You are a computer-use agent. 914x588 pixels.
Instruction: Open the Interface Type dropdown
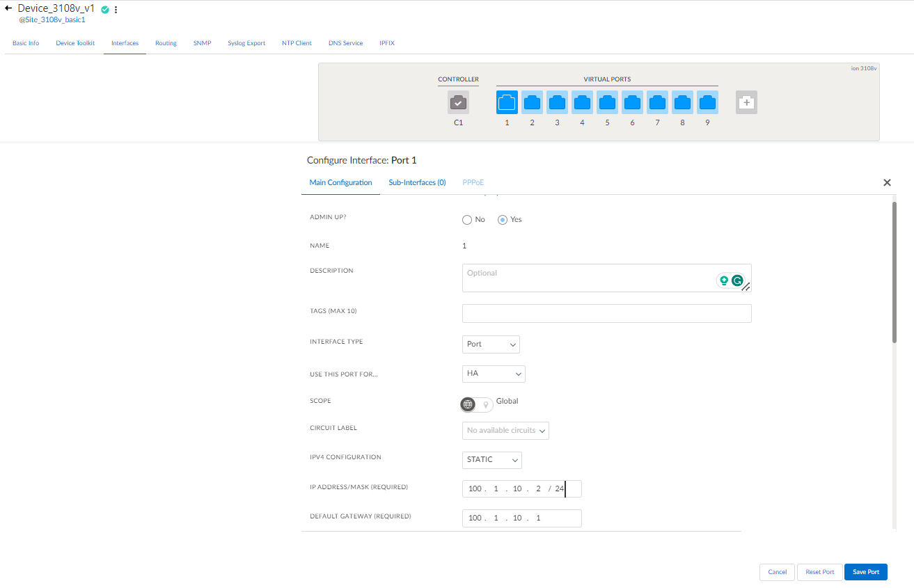(491, 344)
